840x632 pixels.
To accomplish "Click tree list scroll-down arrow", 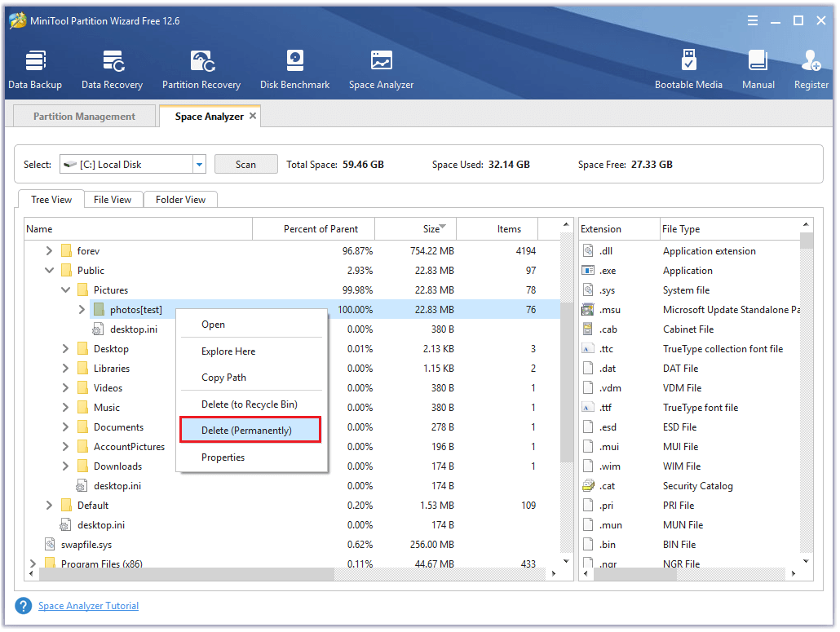I will 566,561.
